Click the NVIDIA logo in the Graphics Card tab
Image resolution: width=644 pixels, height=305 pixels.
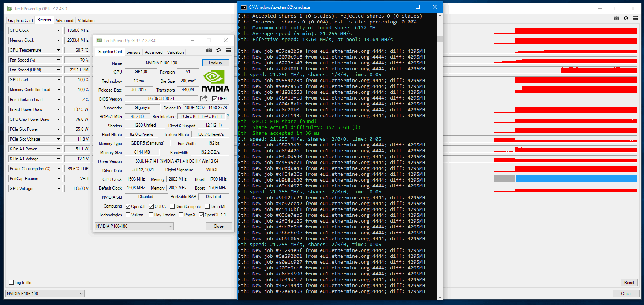point(215,81)
